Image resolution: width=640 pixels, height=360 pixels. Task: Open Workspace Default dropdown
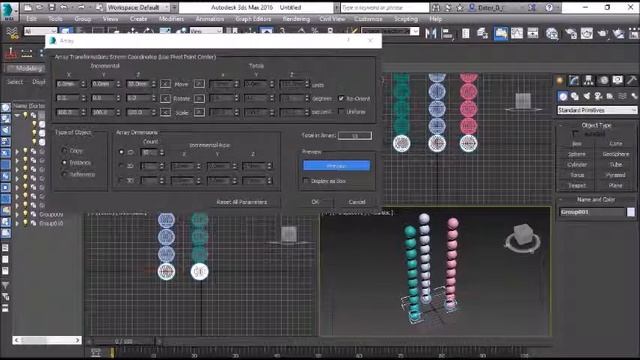pyautogui.click(x=138, y=7)
